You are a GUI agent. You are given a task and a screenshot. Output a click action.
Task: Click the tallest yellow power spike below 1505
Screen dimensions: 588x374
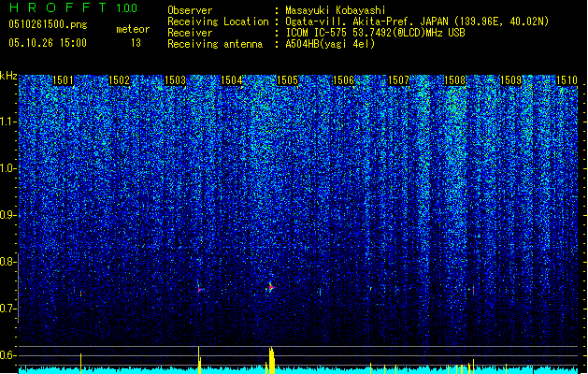(271, 360)
